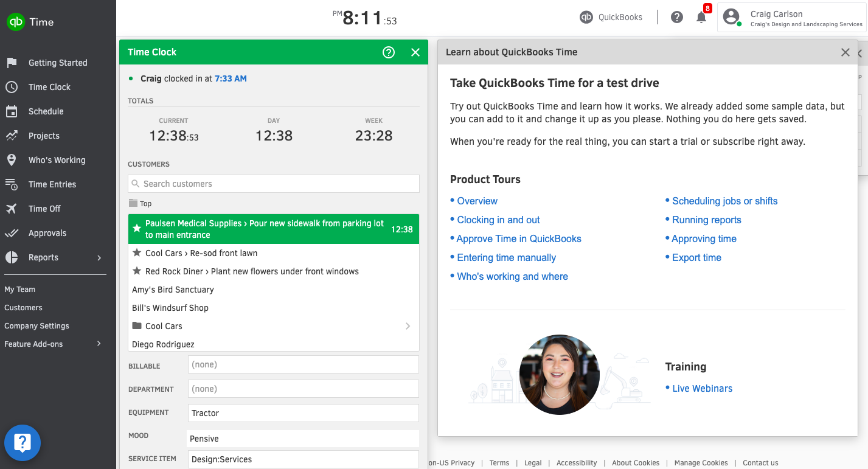868x469 pixels.
Task: Open Approving time tour link
Action: pyautogui.click(x=704, y=239)
